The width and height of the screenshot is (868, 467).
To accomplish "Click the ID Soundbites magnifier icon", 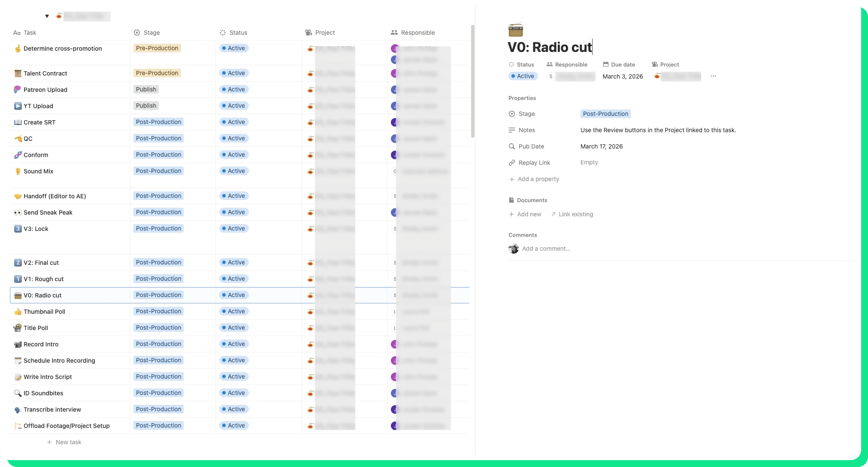I will click(18, 393).
